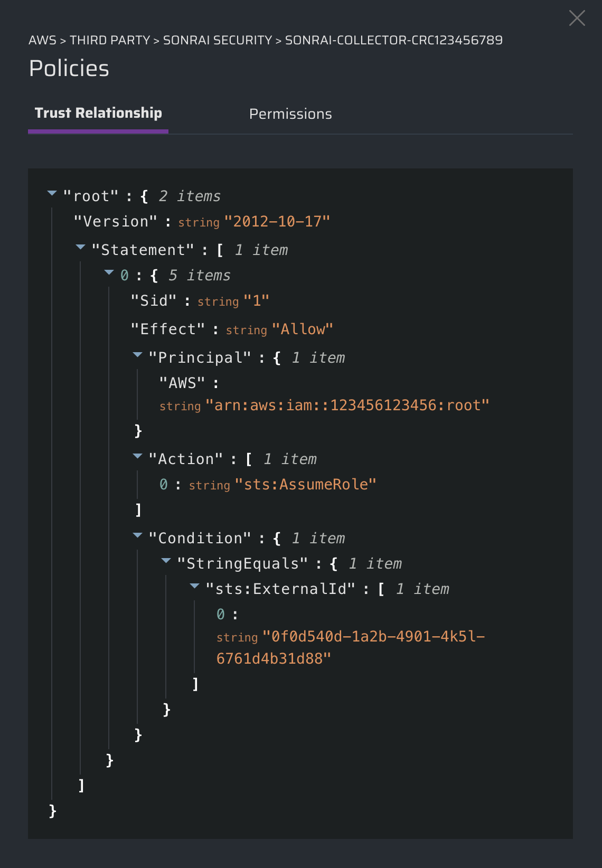This screenshot has height=868, width=602.
Task: Click the Version value "2012-10-17"
Action: (277, 222)
